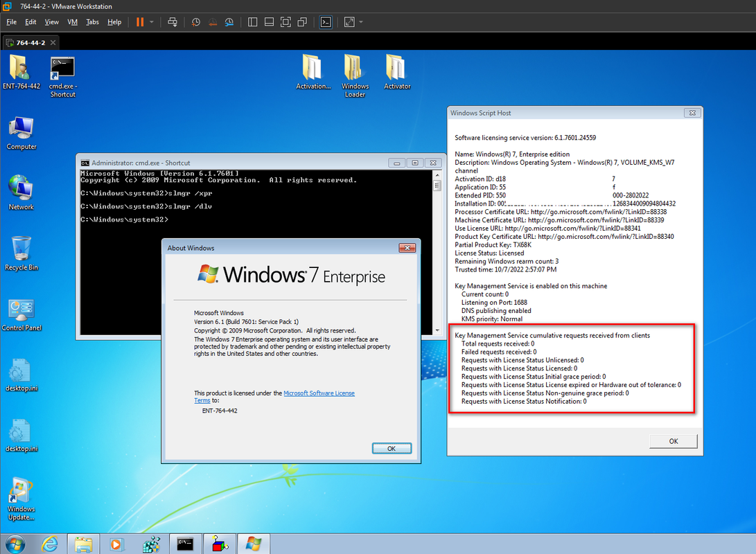756x554 pixels.
Task: Minimize the Administrator cmd.exe window
Action: tap(397, 163)
